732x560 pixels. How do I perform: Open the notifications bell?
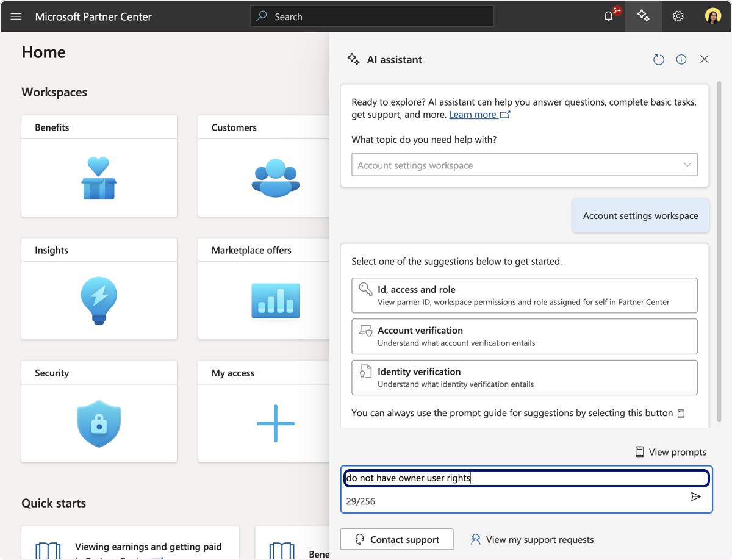pos(608,16)
